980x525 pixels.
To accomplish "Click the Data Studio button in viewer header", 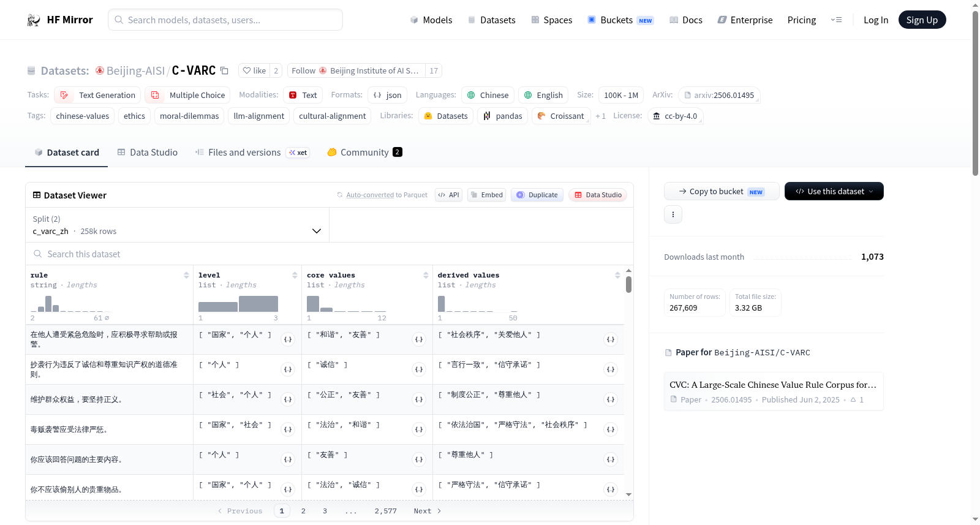I will (x=598, y=195).
